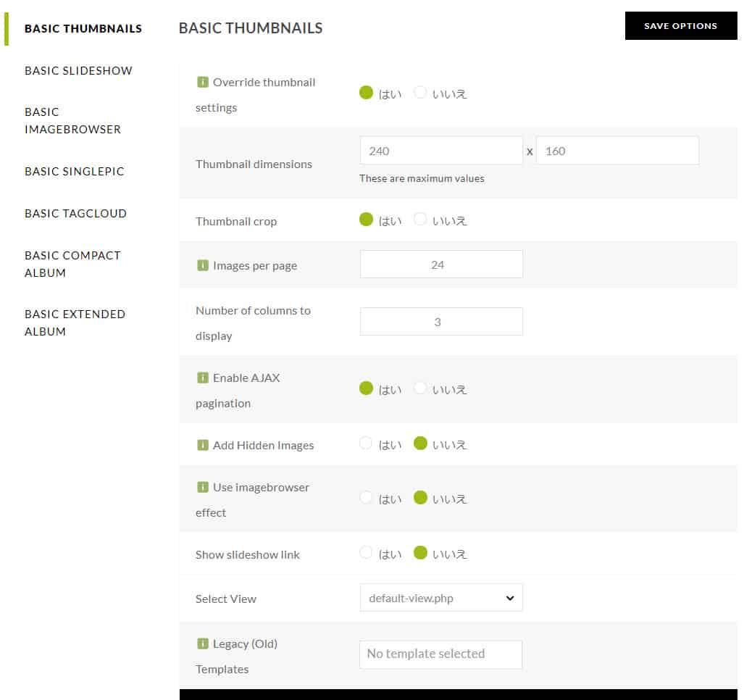Open Legacy Templates selector field
752x700 pixels.
point(440,654)
